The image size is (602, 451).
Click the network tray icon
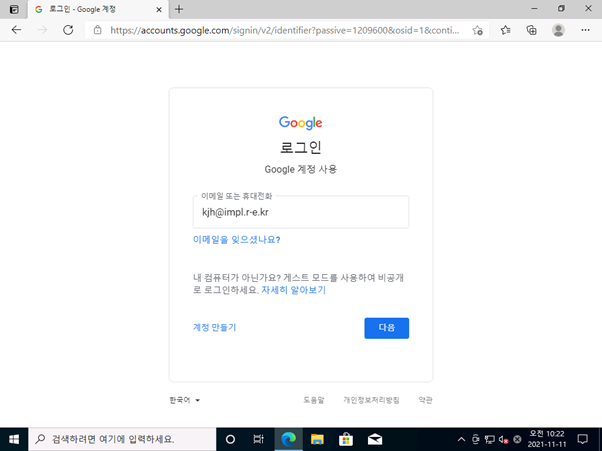(490, 439)
